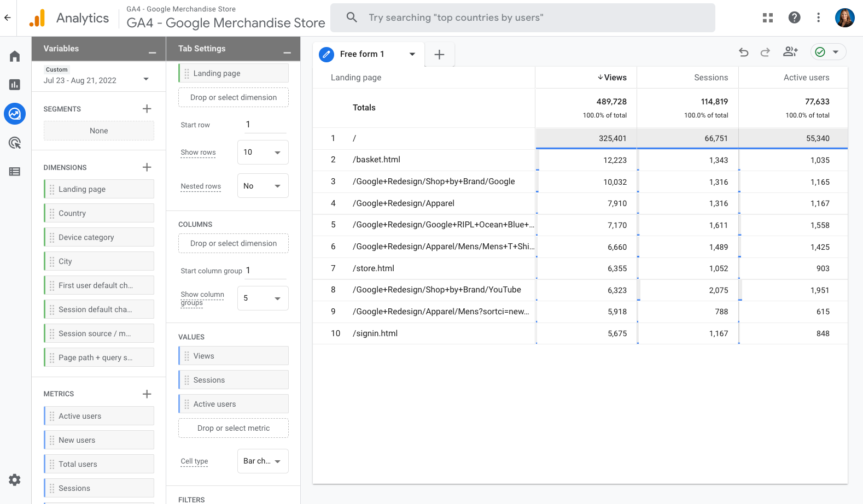Open the Google apps grid

768,17
